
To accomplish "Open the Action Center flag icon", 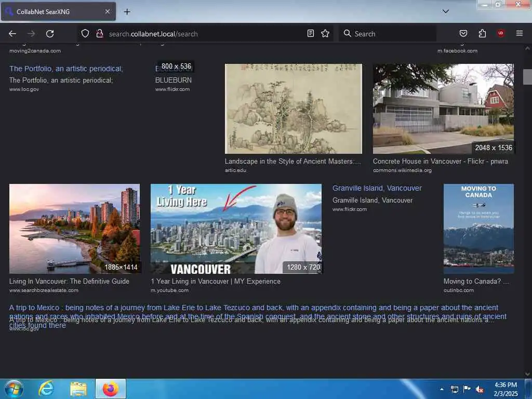I will click(467, 389).
